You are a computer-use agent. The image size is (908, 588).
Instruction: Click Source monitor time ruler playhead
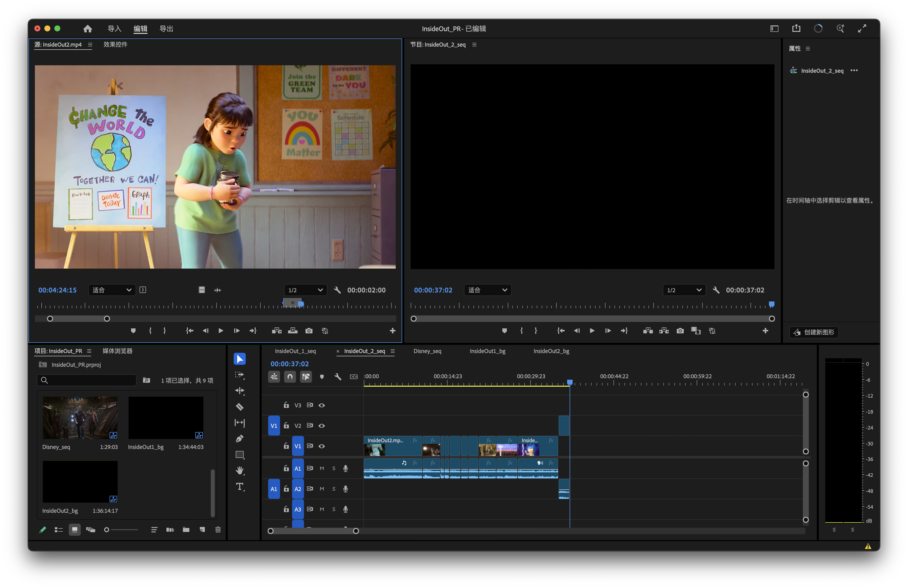click(301, 304)
